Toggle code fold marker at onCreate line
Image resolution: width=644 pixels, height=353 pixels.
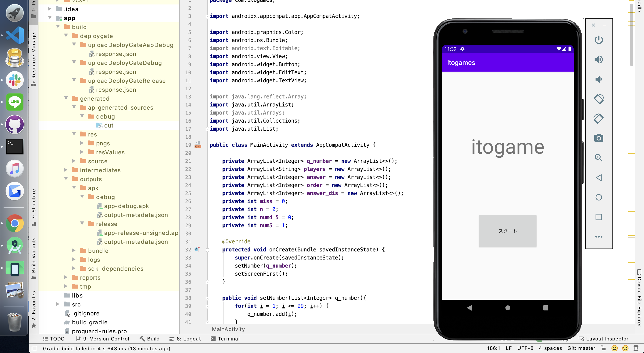207,250
